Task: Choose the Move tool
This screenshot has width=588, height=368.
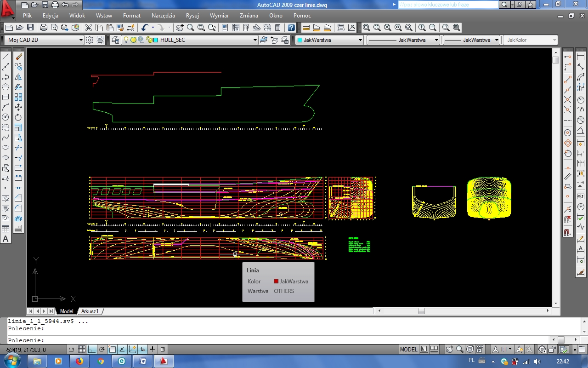Action: (x=18, y=107)
